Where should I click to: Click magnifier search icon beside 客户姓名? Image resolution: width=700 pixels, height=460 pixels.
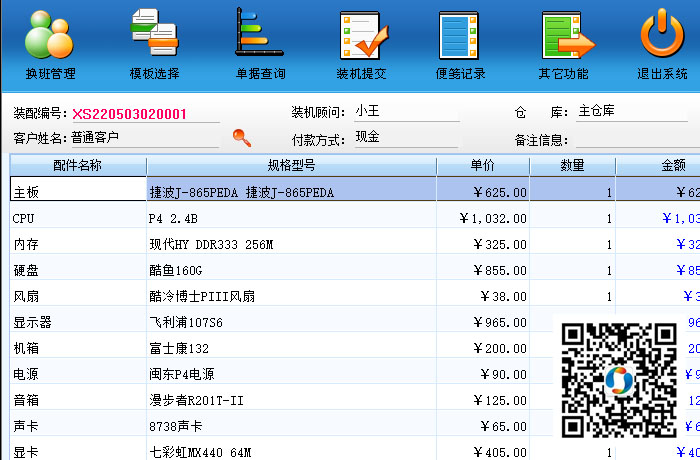tap(242, 138)
